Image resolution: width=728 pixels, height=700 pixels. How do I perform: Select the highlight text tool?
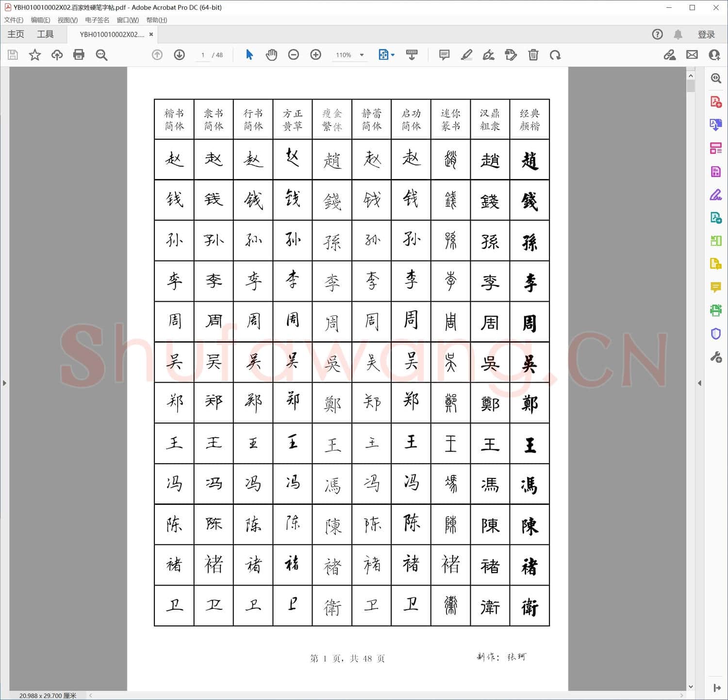click(466, 55)
